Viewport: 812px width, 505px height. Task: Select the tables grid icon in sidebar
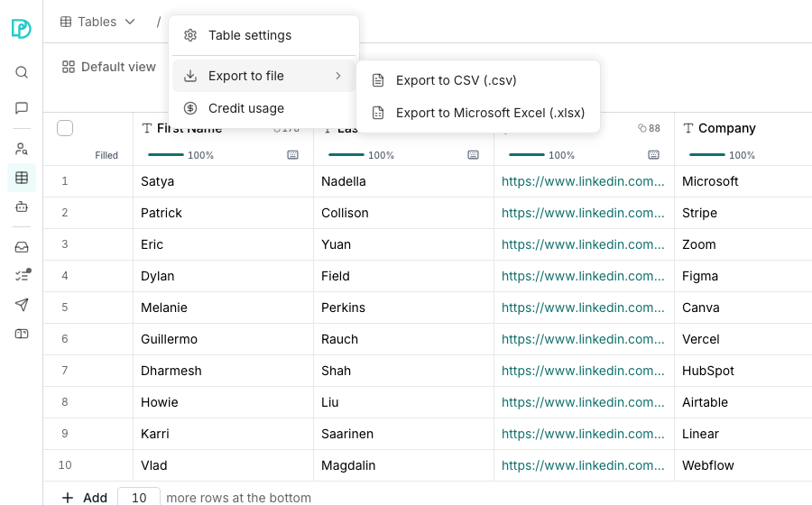tap(22, 178)
